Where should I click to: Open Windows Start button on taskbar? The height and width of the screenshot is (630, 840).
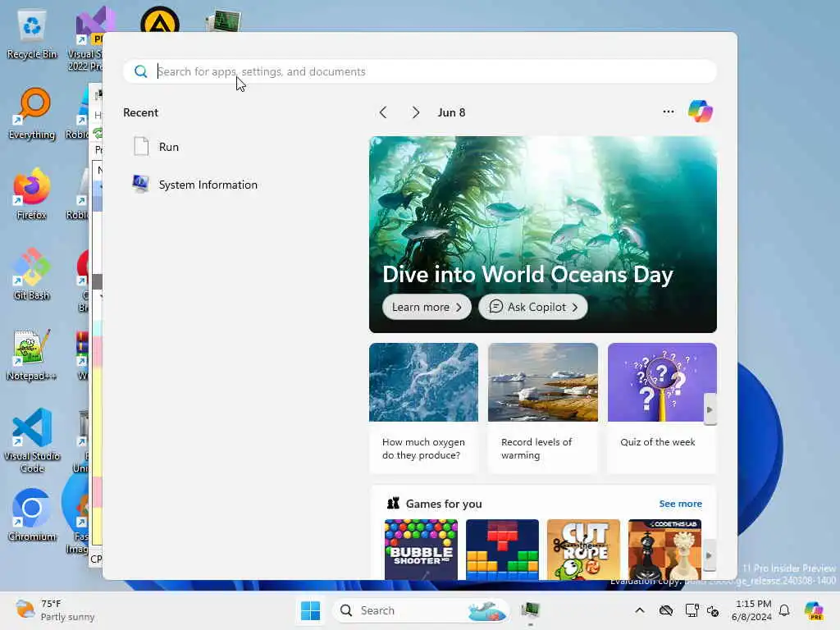(x=311, y=610)
